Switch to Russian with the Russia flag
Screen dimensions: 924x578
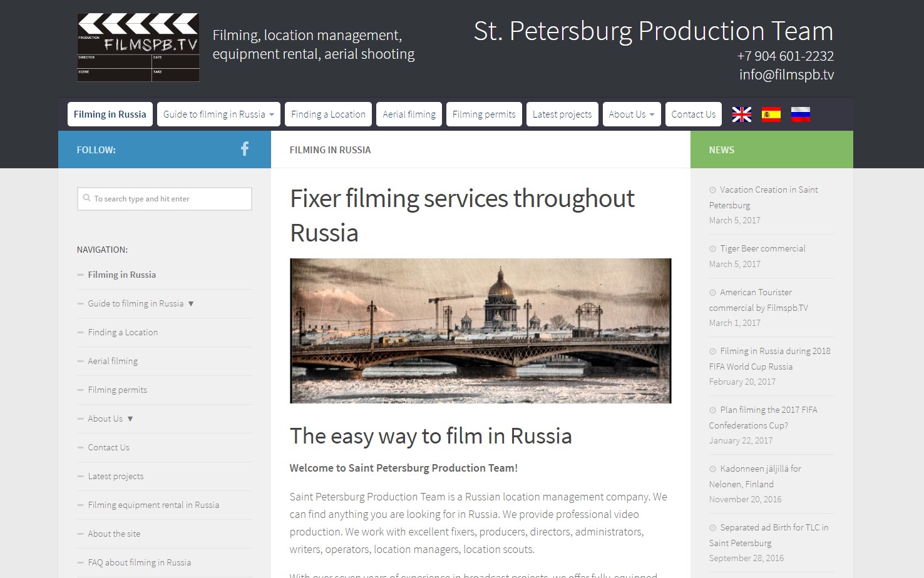tap(801, 114)
